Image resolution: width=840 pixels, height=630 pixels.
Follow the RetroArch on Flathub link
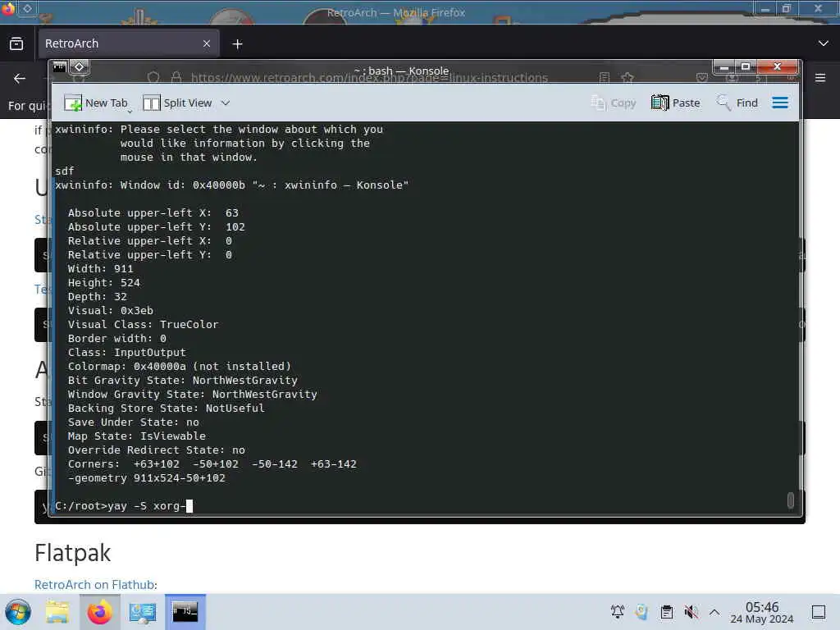pyautogui.click(x=94, y=584)
